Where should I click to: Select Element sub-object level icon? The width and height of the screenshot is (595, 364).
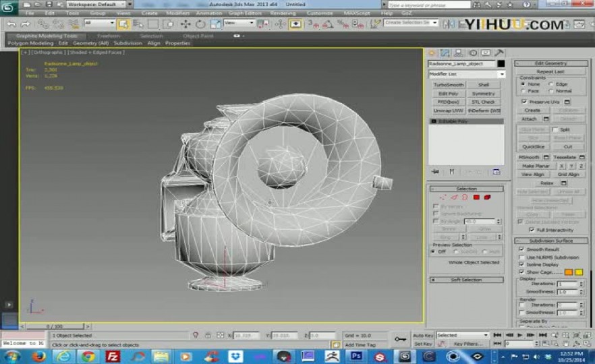tap(487, 197)
